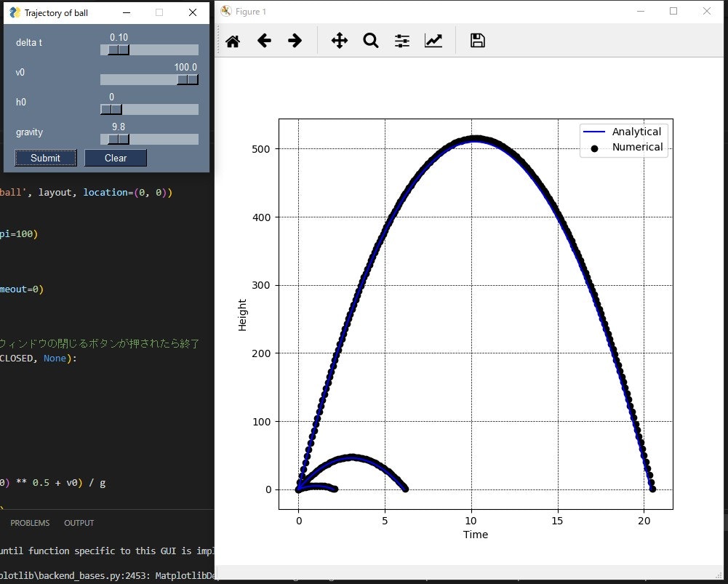728x584 pixels.
Task: Reset view with the Home icon
Action: coord(233,41)
